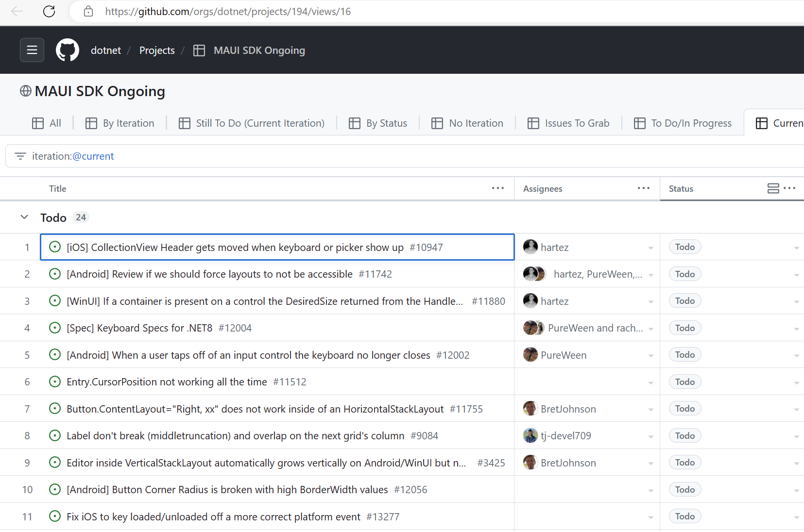Open the hamburger navigation menu
The width and height of the screenshot is (804, 532).
[32, 50]
